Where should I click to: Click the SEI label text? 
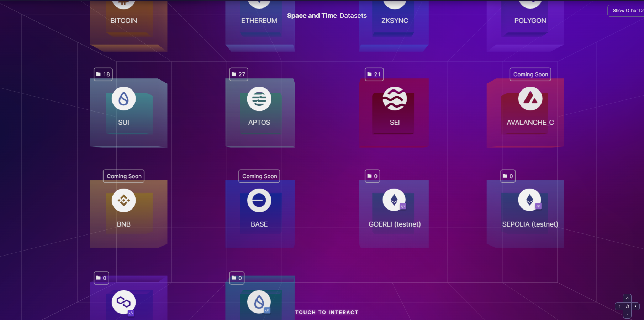pyautogui.click(x=395, y=122)
